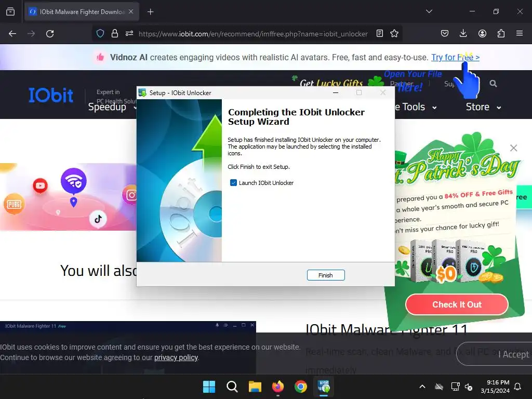
Task: Expand the Store dropdown arrow
Action: (x=499, y=108)
